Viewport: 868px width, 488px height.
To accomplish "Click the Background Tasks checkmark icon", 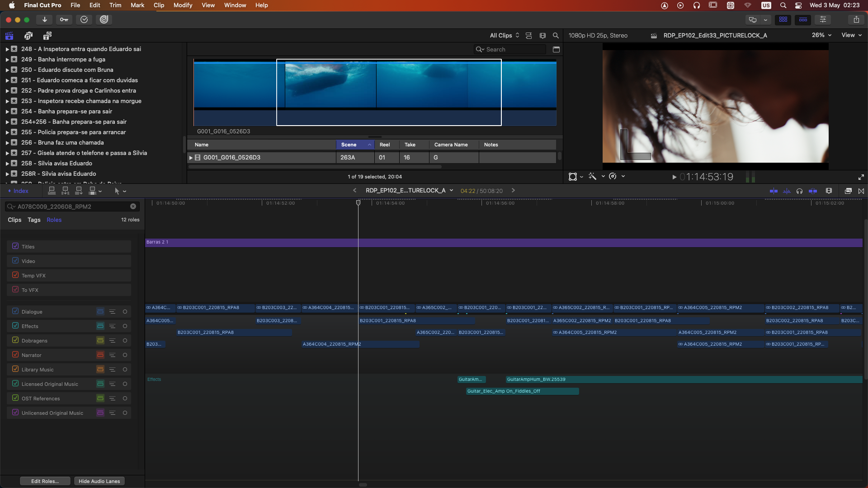I will pos(84,19).
